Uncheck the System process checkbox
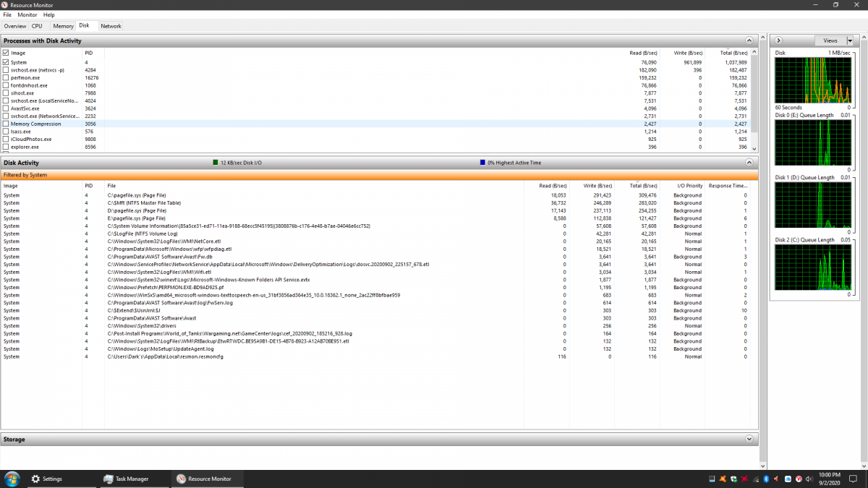Image resolution: width=868 pixels, height=488 pixels. 6,62
